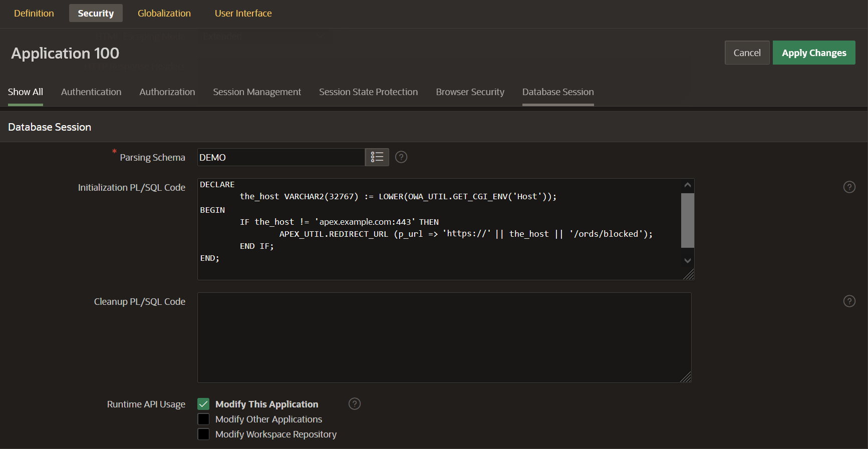
Task: Enable Modify Workspace Repository checkbox
Action: 203,434
